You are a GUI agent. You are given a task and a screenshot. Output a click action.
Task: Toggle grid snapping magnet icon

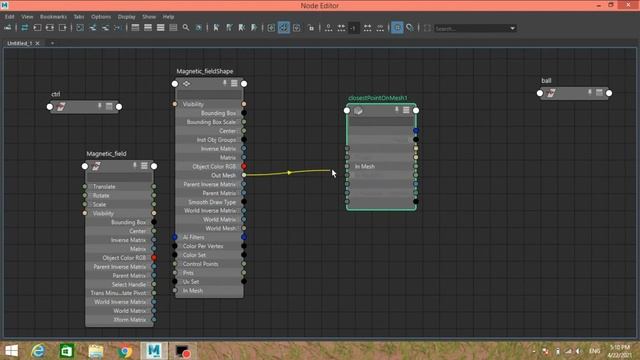coord(410,28)
